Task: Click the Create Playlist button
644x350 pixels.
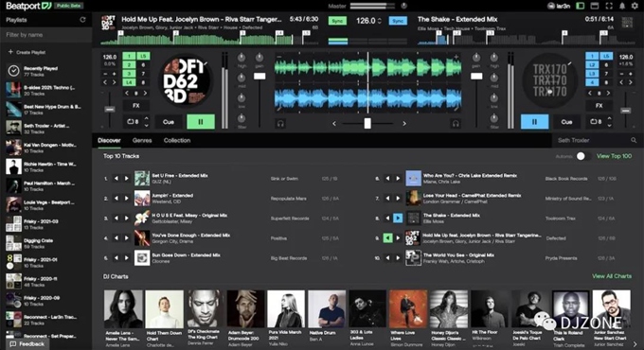Action: coord(27,52)
